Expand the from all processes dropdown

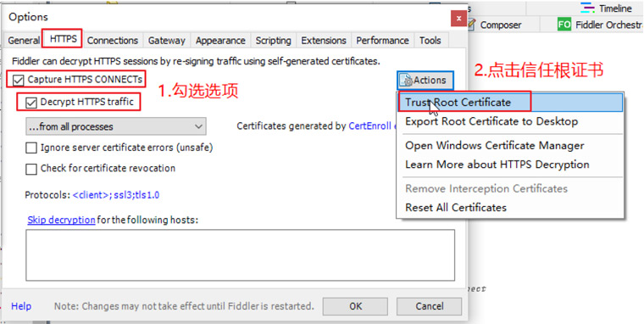point(116,126)
